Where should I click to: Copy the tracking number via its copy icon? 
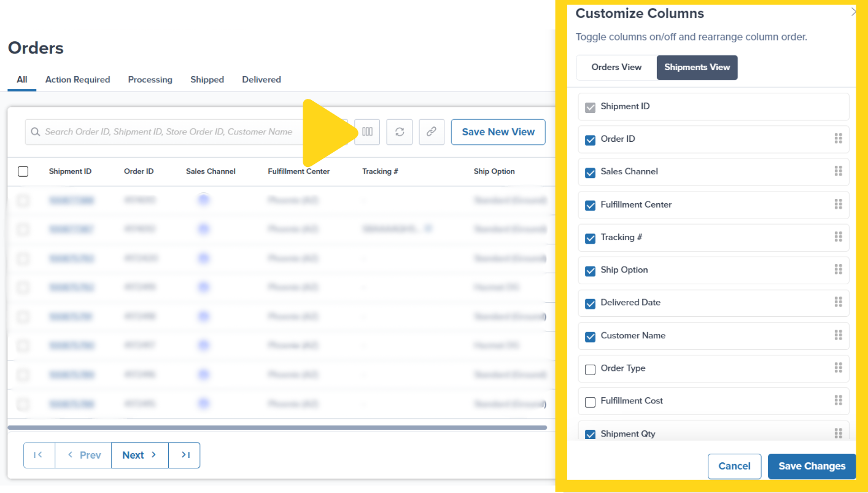[428, 228]
